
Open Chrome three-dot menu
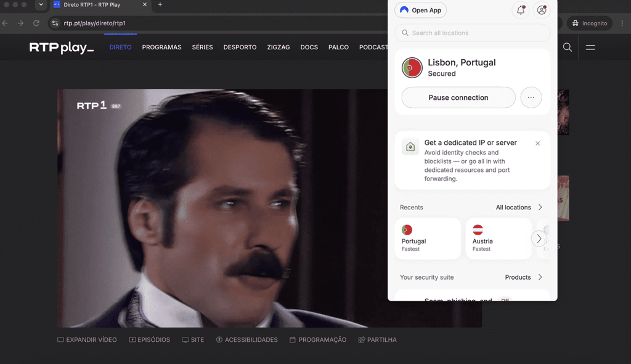[x=622, y=23]
